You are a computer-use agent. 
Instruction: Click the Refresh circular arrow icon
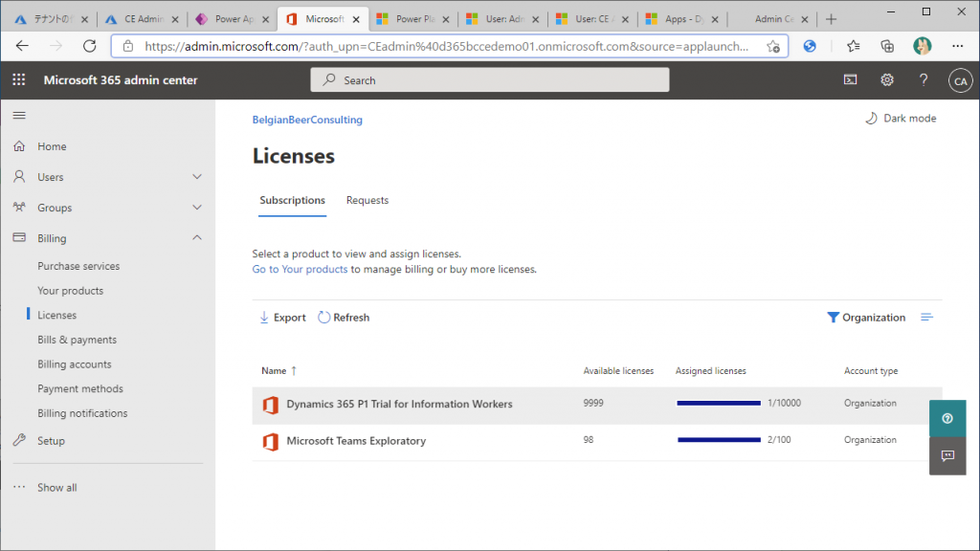click(x=323, y=318)
